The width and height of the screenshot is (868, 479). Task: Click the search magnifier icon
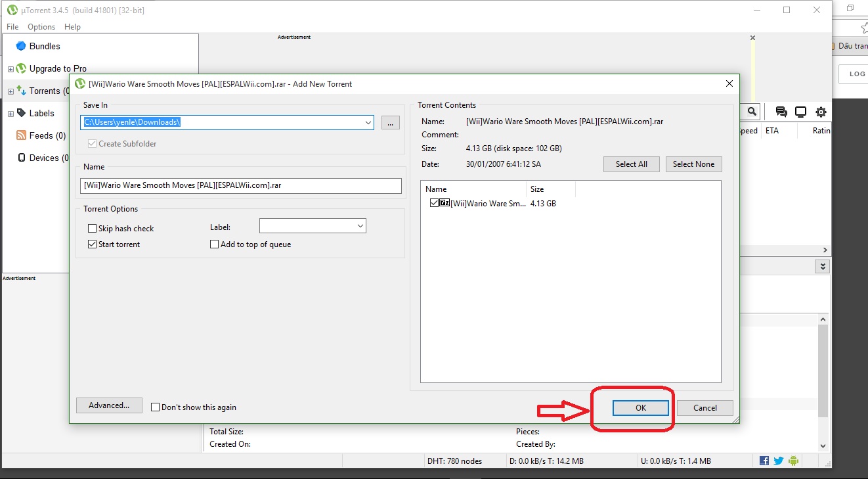click(x=750, y=111)
